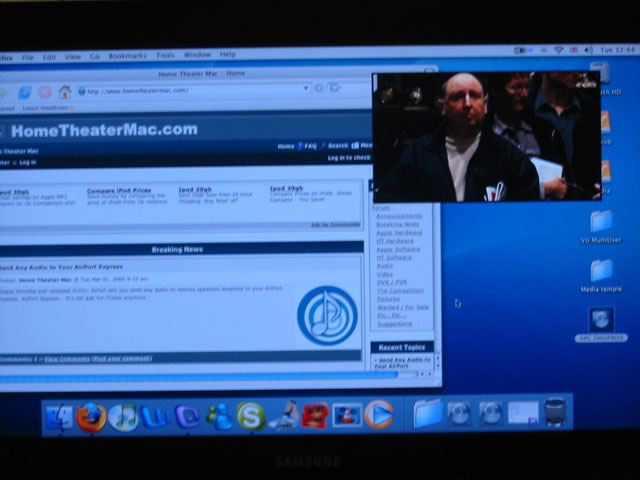Click the Post your comment link
Image resolution: width=640 pixels, height=480 pixels.
[x=122, y=358]
